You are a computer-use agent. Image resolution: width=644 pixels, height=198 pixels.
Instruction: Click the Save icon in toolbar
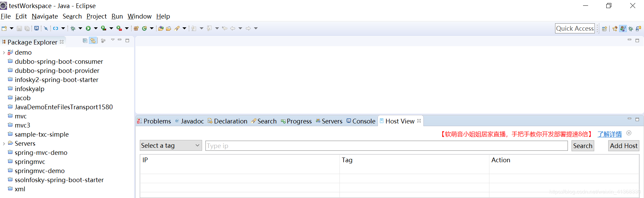19,28
